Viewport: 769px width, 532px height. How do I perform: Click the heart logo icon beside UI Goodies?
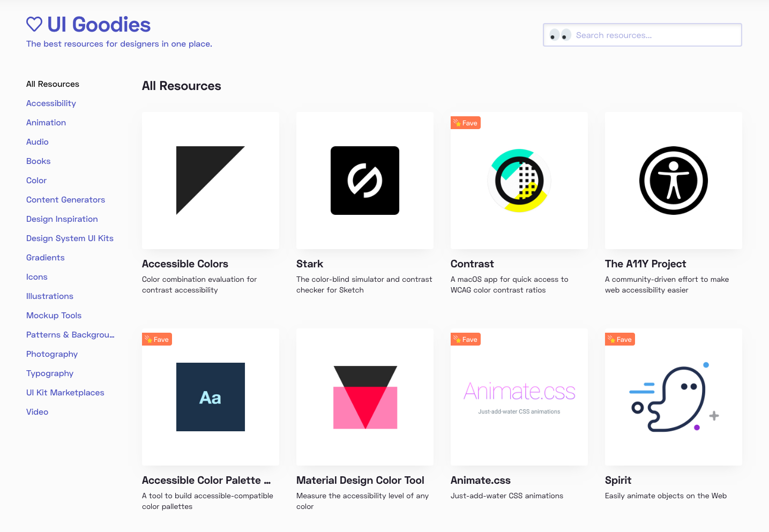[x=34, y=24]
